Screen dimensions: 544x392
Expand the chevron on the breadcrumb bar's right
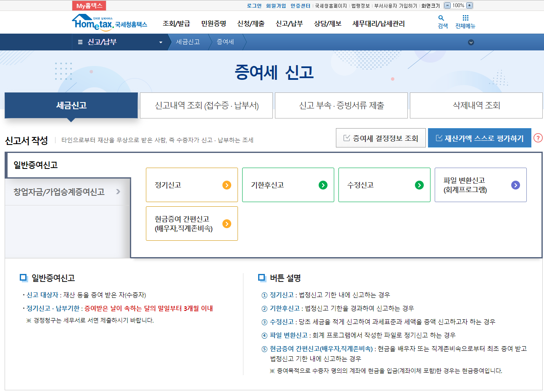click(x=471, y=42)
